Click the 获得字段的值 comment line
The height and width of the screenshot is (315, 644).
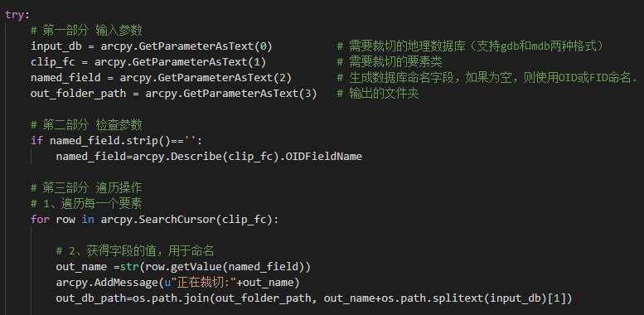click(135, 251)
